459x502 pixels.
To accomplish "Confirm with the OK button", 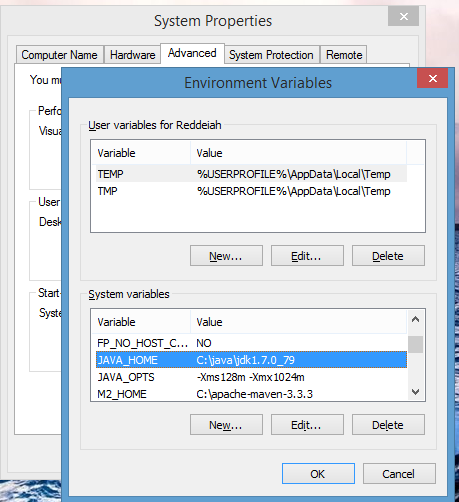I will (318, 474).
